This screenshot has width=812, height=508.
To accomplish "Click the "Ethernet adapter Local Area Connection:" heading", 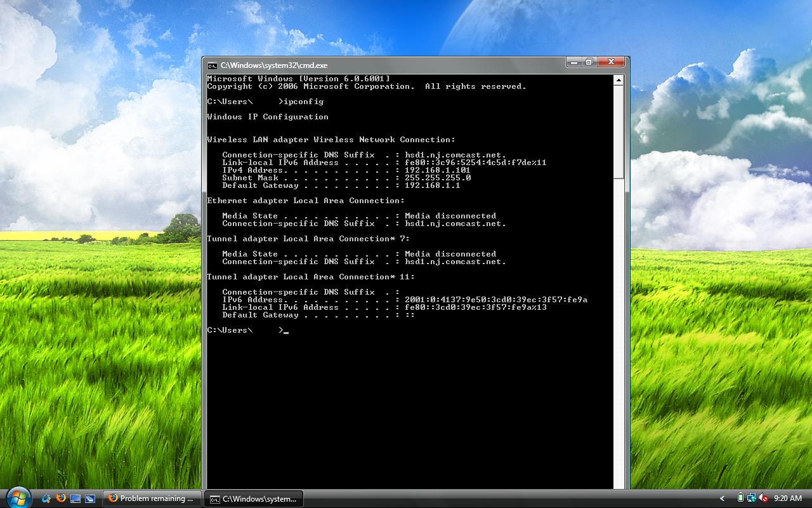I will [306, 201].
